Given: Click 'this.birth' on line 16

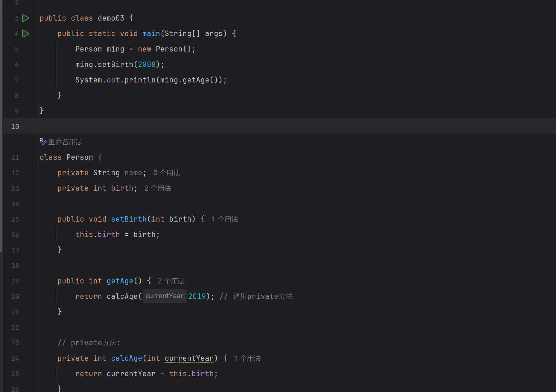Looking at the screenshot, I should point(98,235).
